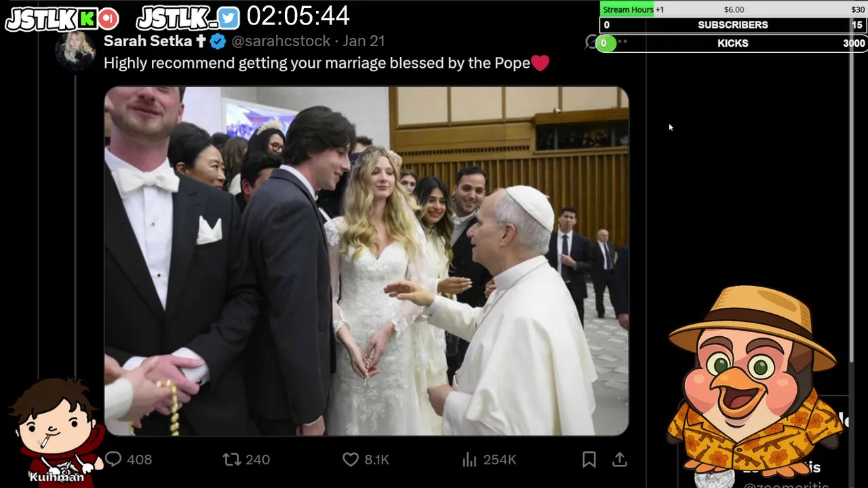Click the Stream Hours progress bar

pyautogui.click(x=732, y=9)
